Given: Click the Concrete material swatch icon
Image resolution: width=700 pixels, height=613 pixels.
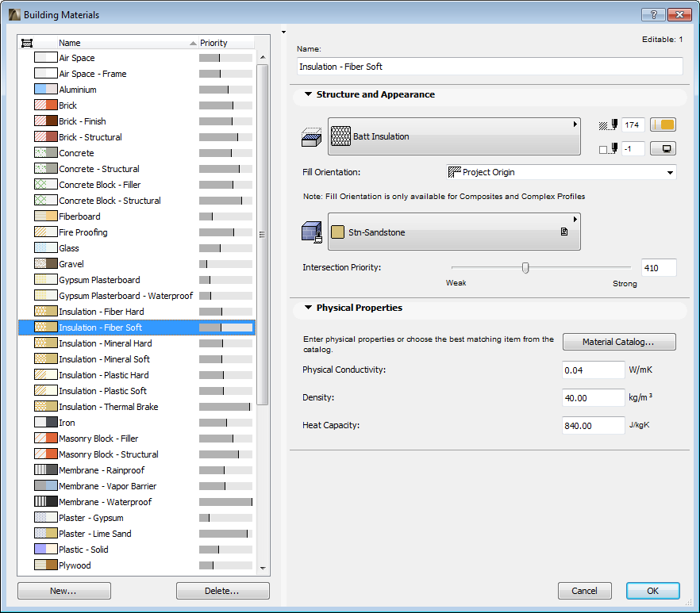Looking at the screenshot, I should (45, 153).
